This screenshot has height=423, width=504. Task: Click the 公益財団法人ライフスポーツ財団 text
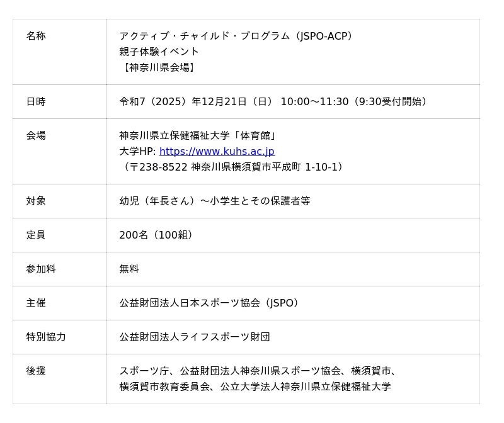pyautogui.click(x=195, y=337)
